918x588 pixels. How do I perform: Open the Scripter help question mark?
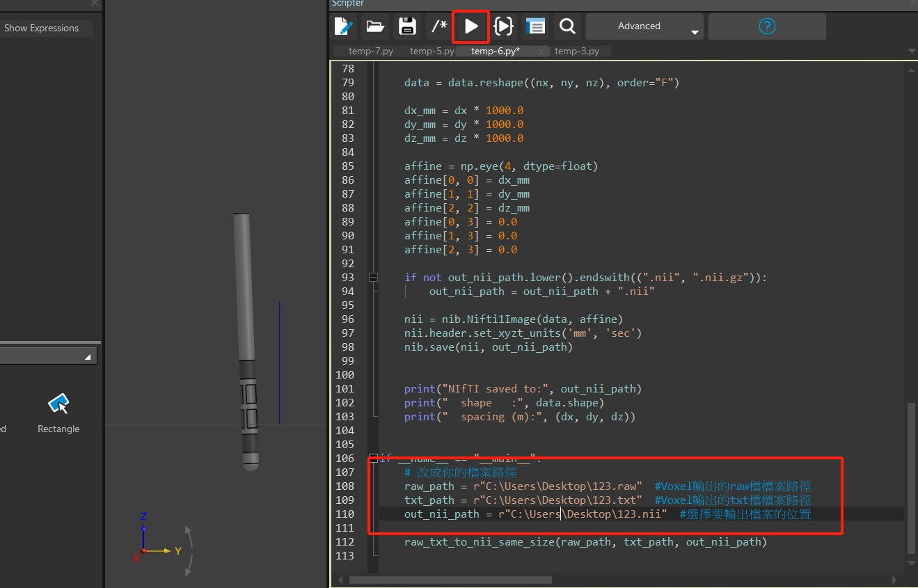pyautogui.click(x=767, y=26)
